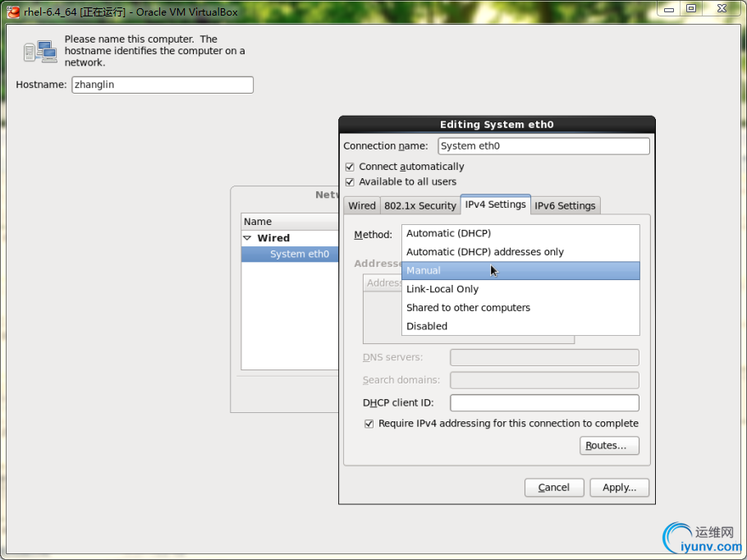Click the Routes... button
Viewport: 747px width, 560px height.
coord(609,446)
